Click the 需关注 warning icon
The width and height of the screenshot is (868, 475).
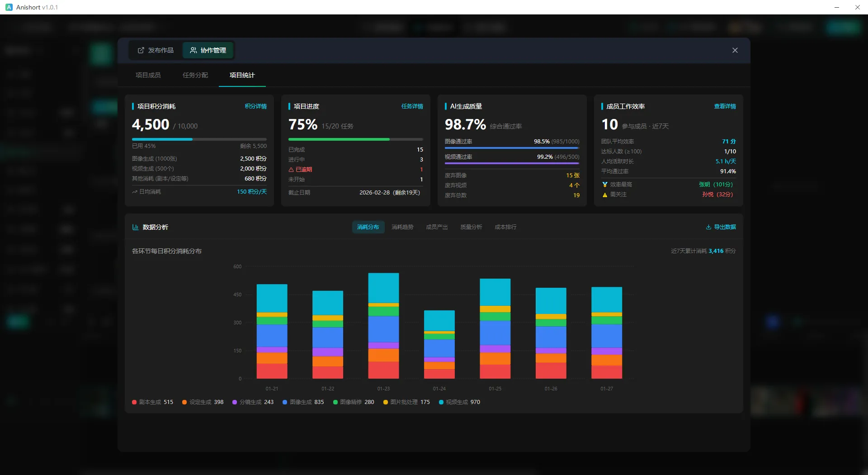pyautogui.click(x=604, y=195)
